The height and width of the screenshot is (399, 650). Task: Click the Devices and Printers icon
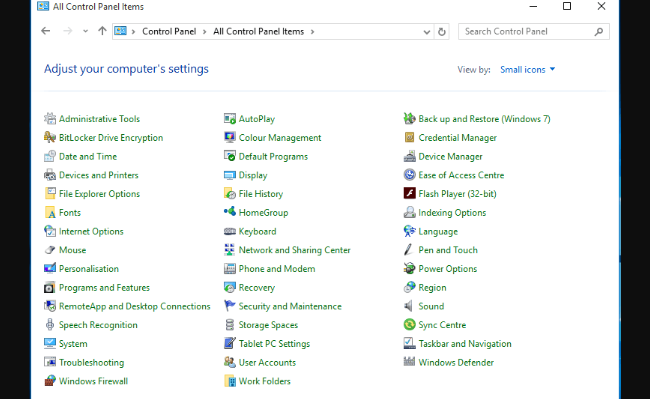pyautogui.click(x=50, y=175)
